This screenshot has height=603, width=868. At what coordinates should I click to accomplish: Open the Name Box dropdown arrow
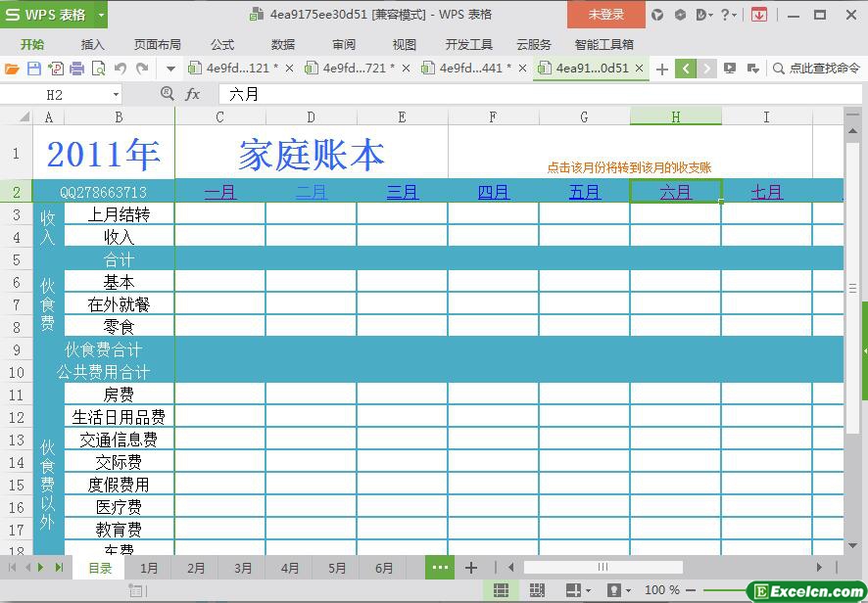tap(116, 94)
